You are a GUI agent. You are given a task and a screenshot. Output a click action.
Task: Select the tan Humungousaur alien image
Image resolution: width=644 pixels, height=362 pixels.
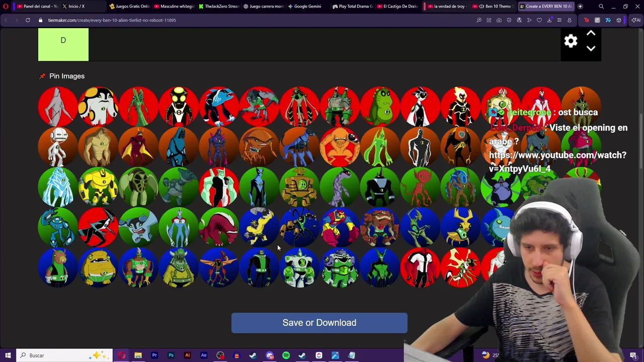click(x=99, y=146)
